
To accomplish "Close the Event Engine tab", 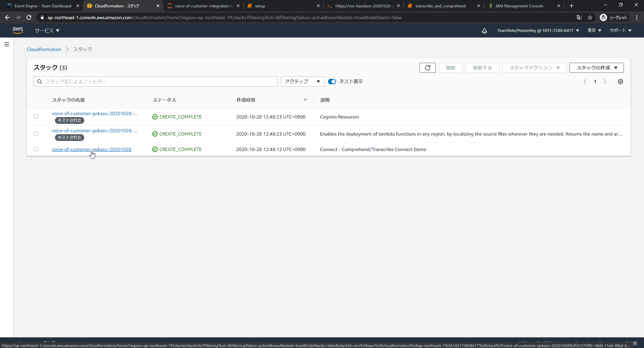I will tap(77, 6).
